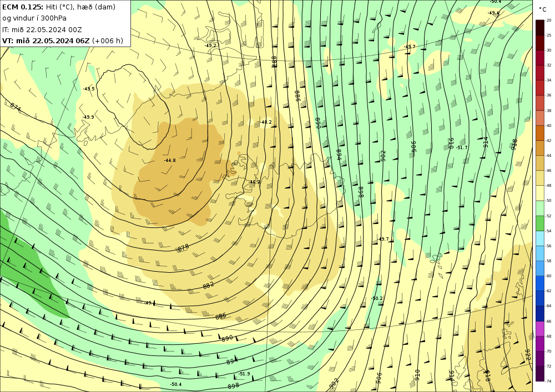Pick the blue swatch between -60 and -62
The width and height of the screenshot is (555, 392).
click(x=540, y=283)
